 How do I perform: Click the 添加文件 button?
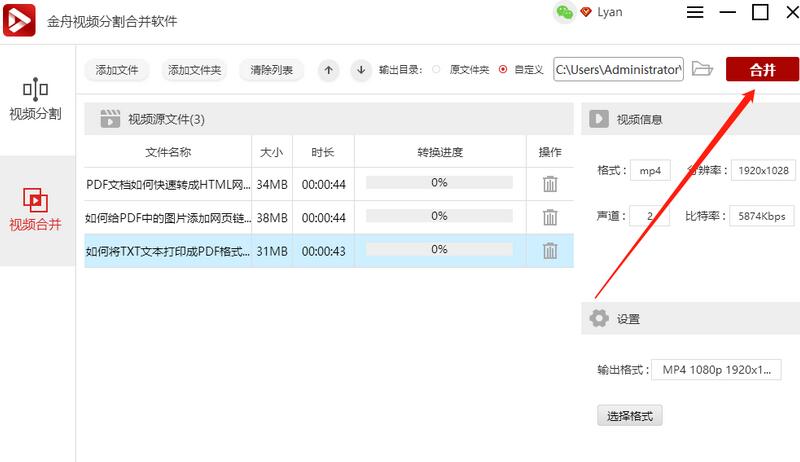(x=117, y=70)
